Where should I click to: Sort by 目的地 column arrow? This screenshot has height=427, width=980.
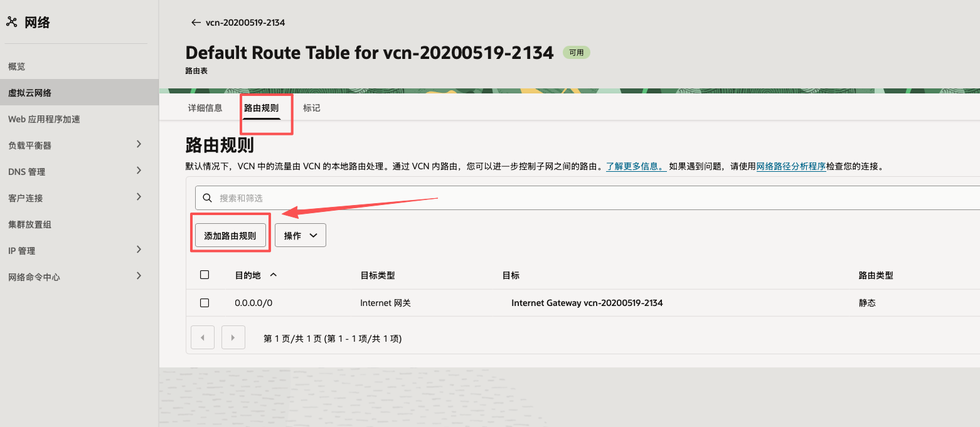[x=273, y=275]
